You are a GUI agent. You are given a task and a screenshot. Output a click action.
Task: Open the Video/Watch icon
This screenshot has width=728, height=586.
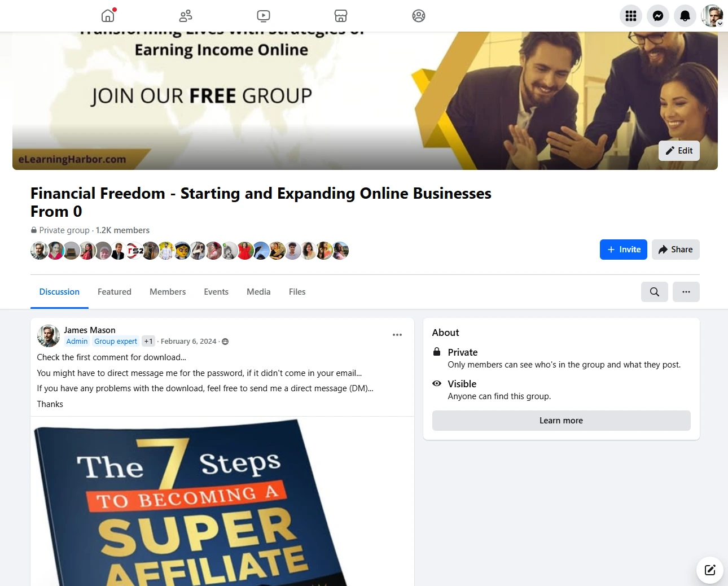(x=264, y=16)
